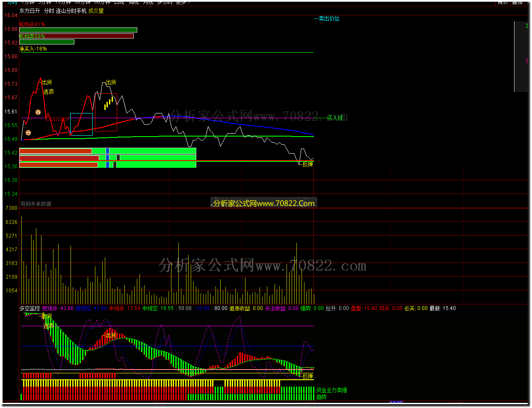Click the dark red 机构卖 percentage bar
Viewport: 532px width, 408px height.
pyautogui.click(x=77, y=36)
